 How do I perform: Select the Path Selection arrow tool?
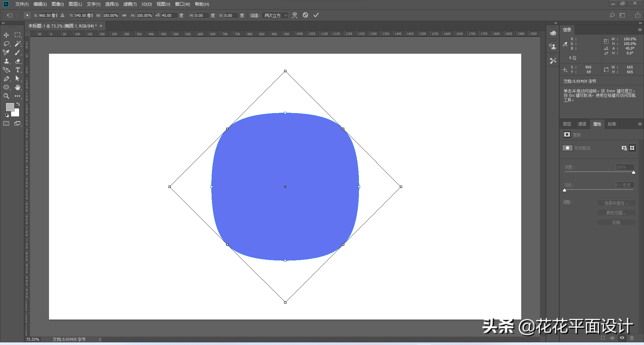coord(18,79)
